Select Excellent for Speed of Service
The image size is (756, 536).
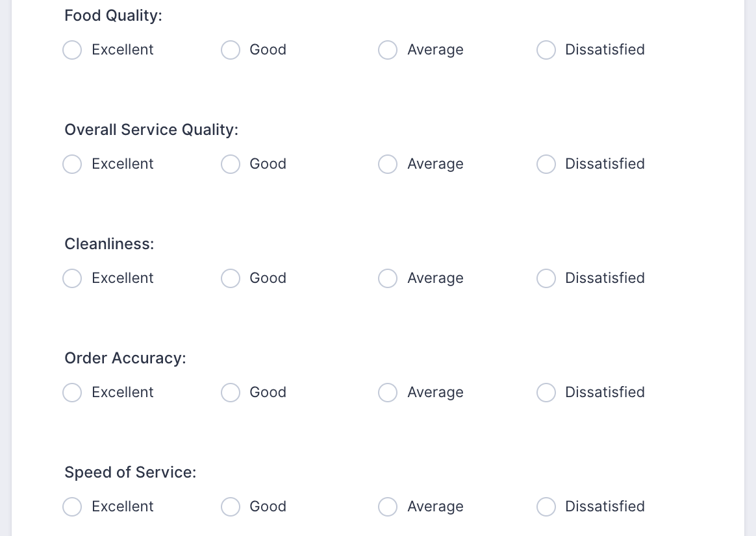click(72, 507)
